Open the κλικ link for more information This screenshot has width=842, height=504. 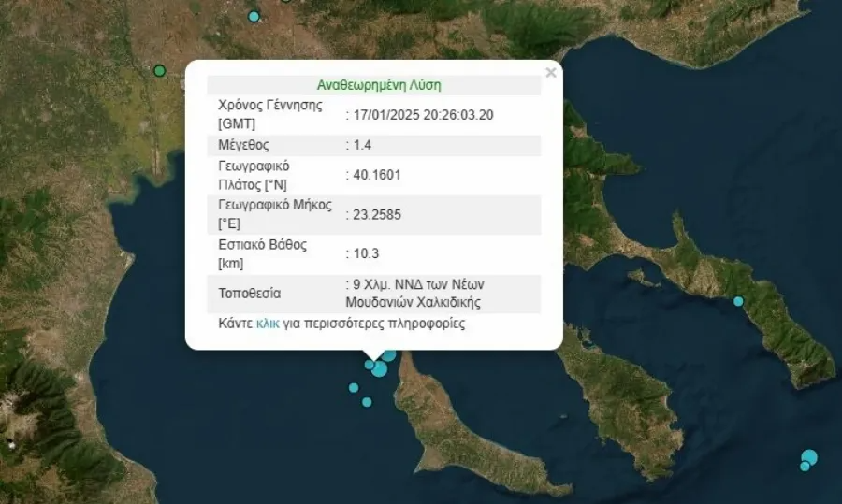pyautogui.click(x=267, y=324)
